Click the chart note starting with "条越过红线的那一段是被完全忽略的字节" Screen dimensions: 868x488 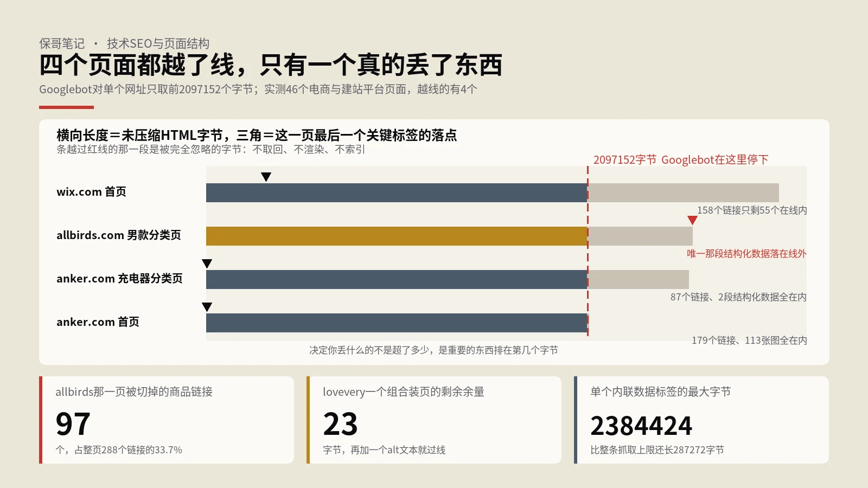tap(210, 149)
